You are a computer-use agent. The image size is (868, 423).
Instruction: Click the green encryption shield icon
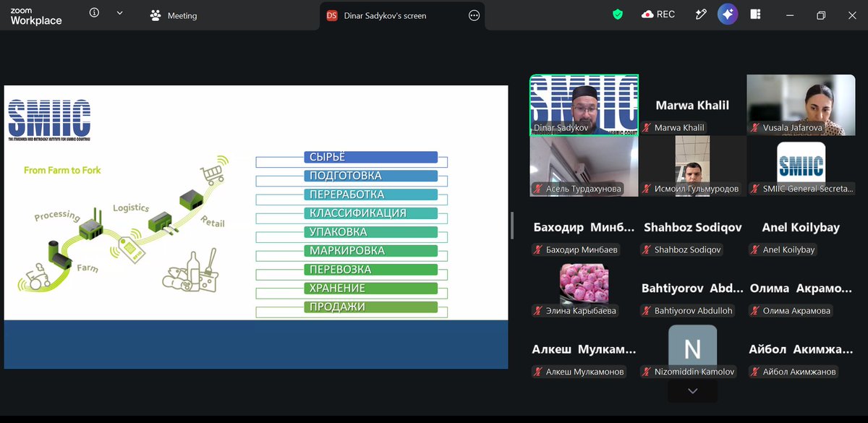pos(618,14)
